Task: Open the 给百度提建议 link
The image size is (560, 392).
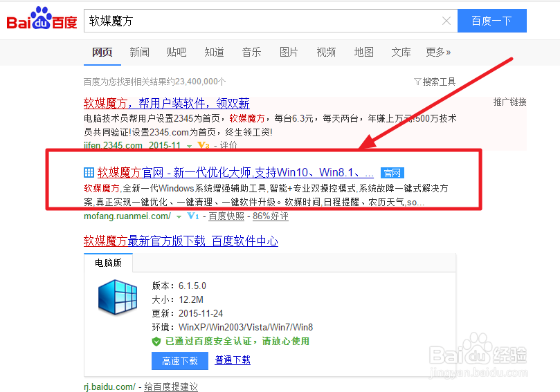Action: pos(171,386)
